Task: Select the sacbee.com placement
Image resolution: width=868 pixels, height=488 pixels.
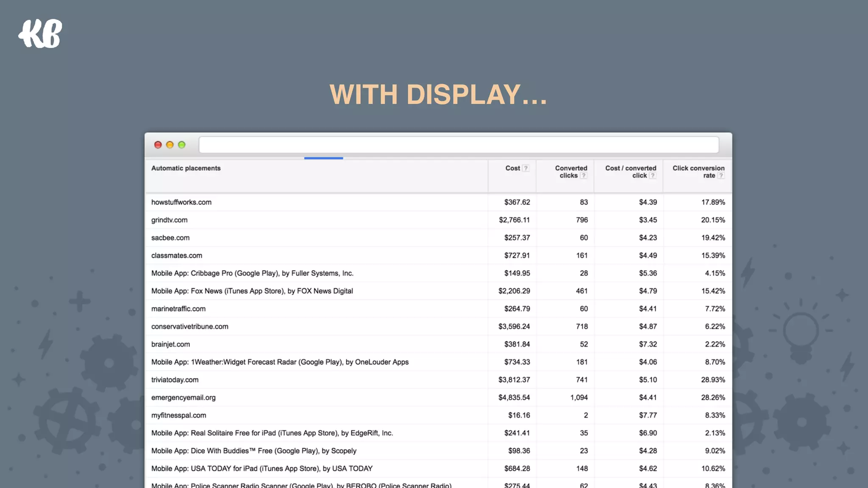Action: coord(170,238)
